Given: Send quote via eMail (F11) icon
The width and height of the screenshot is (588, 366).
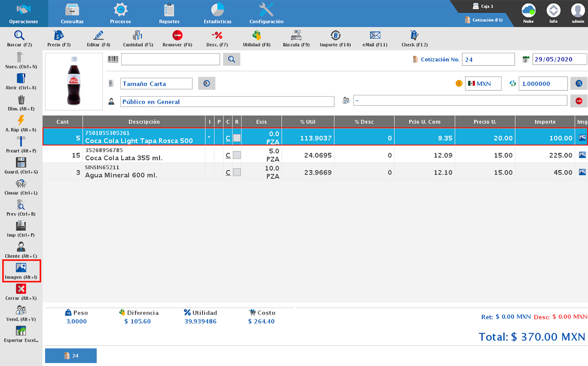Looking at the screenshot, I should tap(375, 36).
